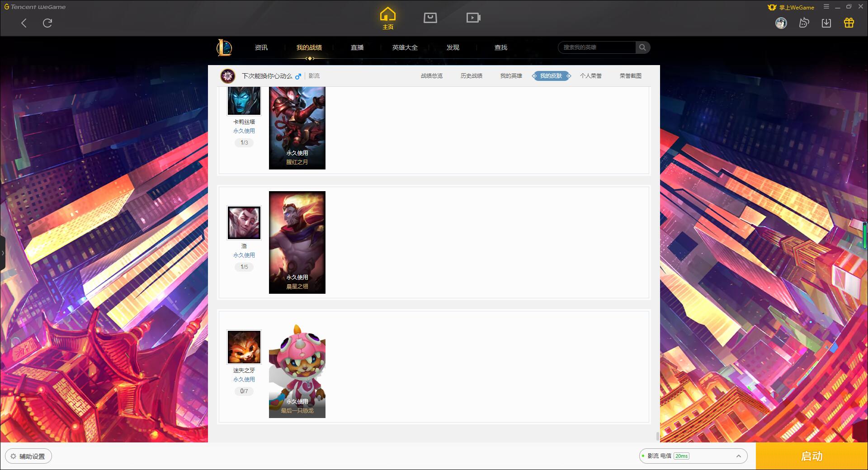Click the refresh page icon
This screenshot has height=470, width=868.
coord(47,23)
